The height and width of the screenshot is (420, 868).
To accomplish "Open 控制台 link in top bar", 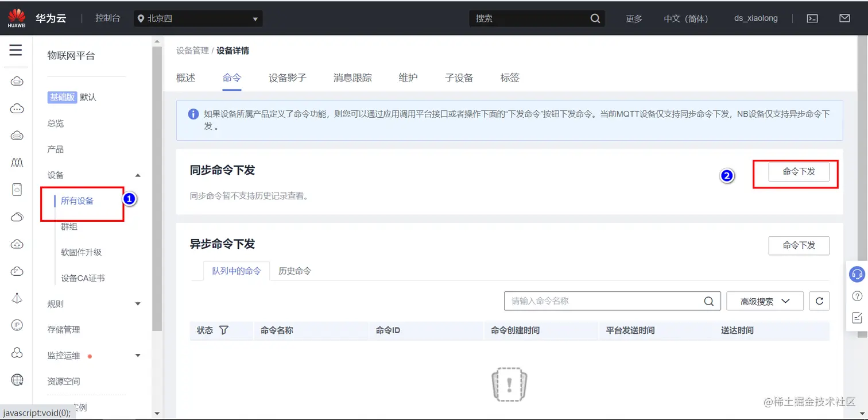I will (108, 18).
